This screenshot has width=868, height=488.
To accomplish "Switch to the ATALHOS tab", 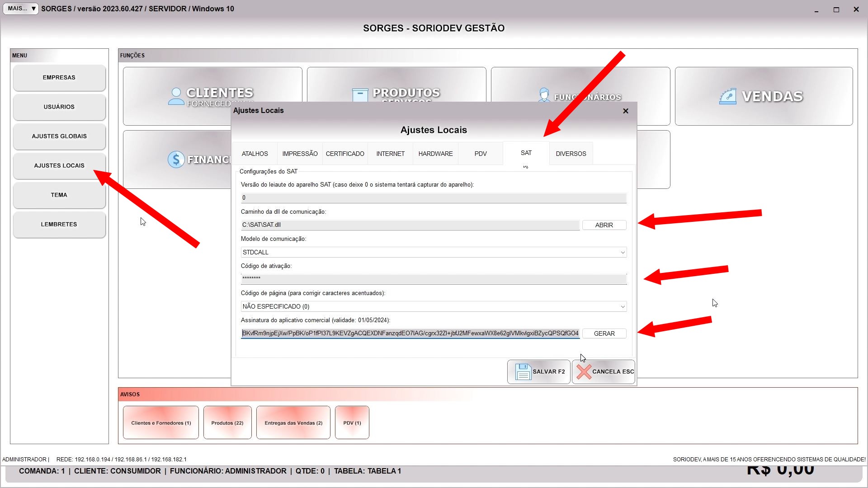I will [x=255, y=154].
